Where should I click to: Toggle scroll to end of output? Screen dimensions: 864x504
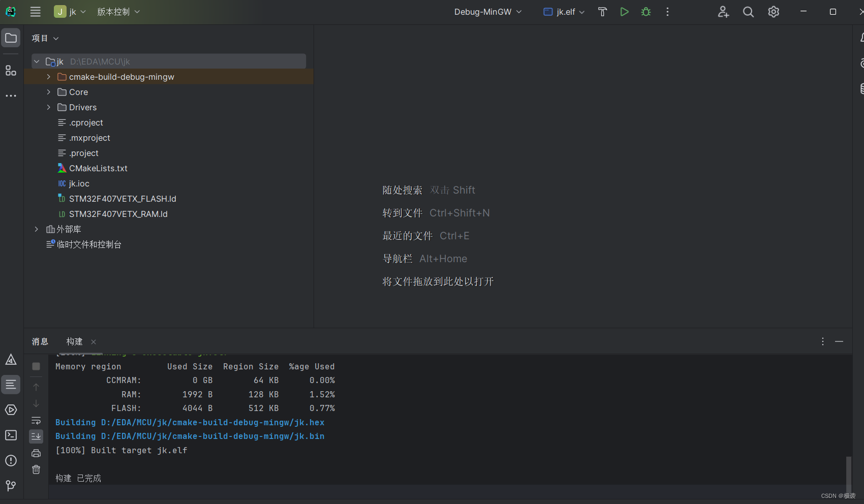click(36, 436)
